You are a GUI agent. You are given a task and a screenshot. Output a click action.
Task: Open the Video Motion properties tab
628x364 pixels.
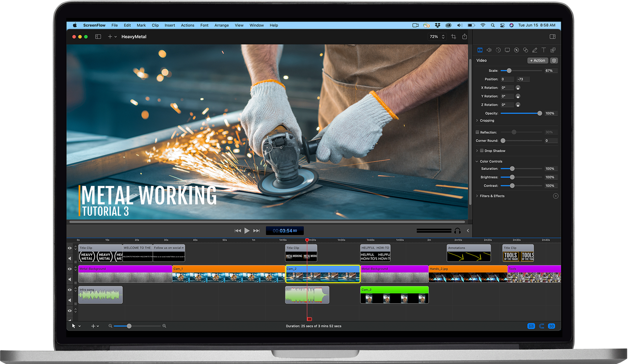pos(498,50)
